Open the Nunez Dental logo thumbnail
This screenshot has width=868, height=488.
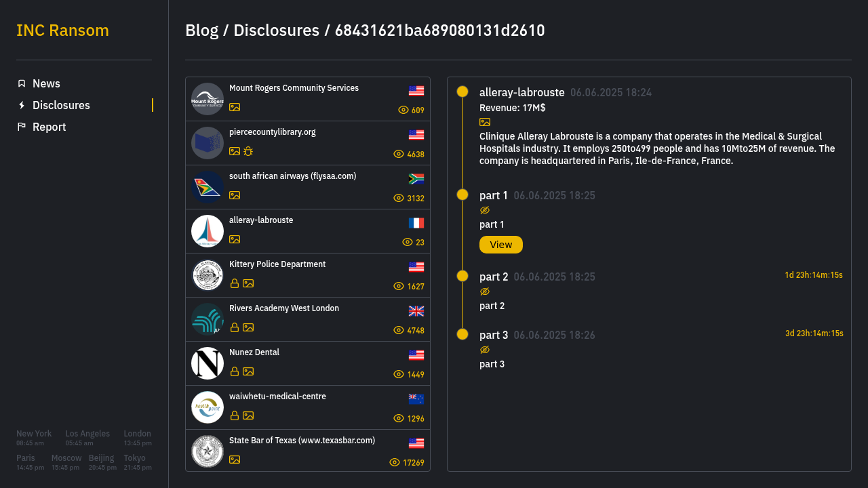tap(208, 363)
